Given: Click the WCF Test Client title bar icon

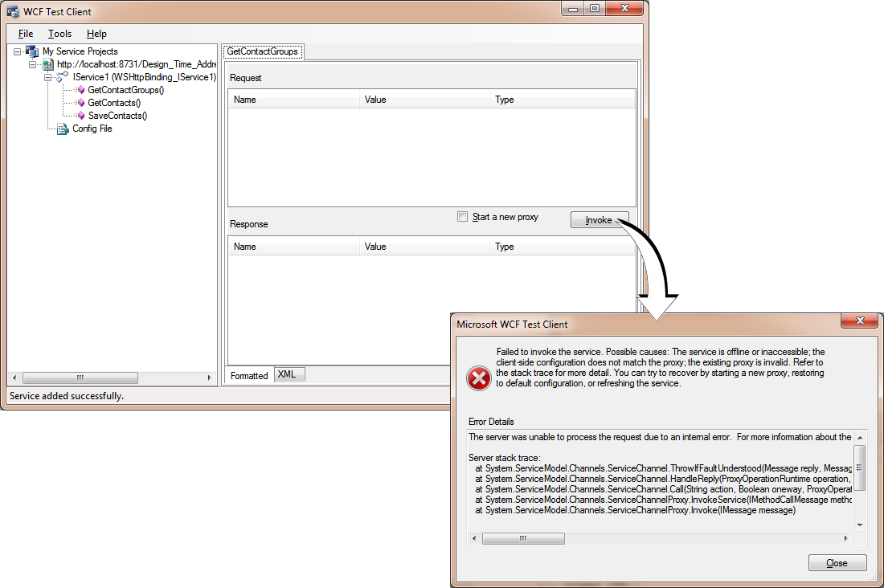Looking at the screenshot, I should coord(12,12).
